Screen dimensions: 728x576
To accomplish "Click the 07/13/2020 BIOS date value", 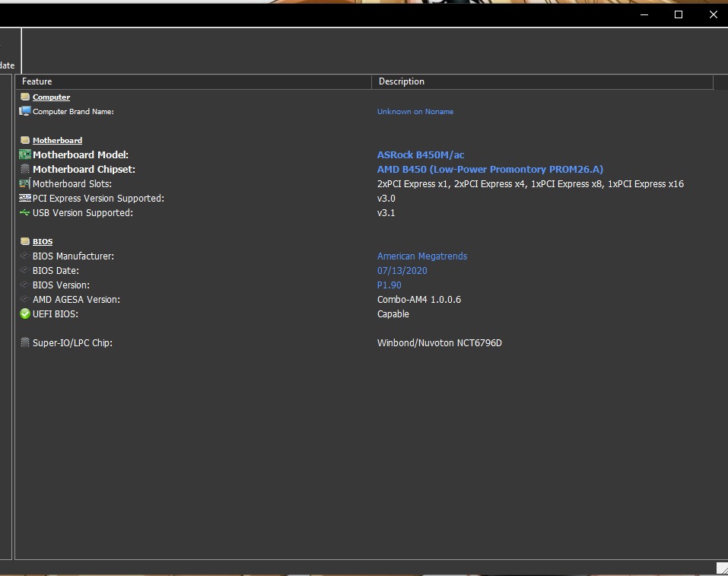I will [x=402, y=270].
